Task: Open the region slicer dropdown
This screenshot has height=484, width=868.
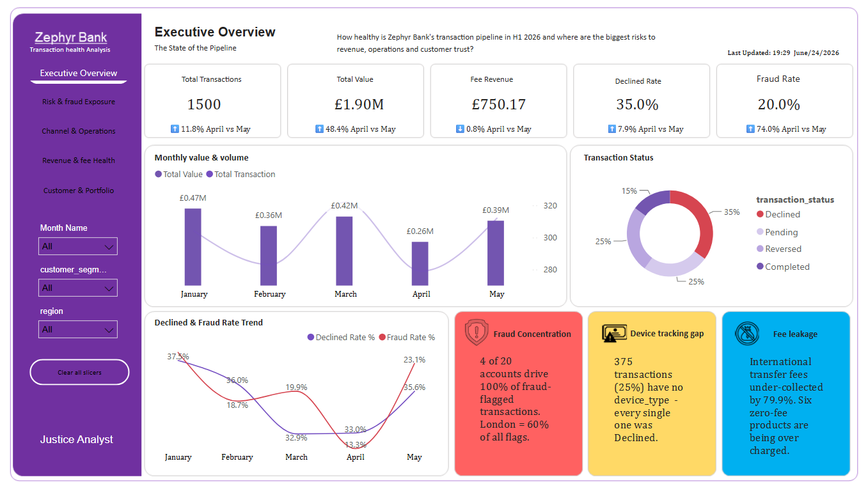Action: (78, 329)
